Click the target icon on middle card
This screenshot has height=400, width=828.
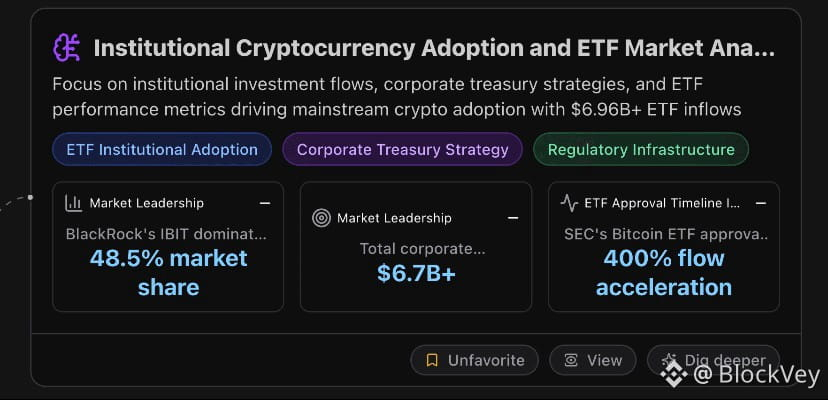point(321,217)
